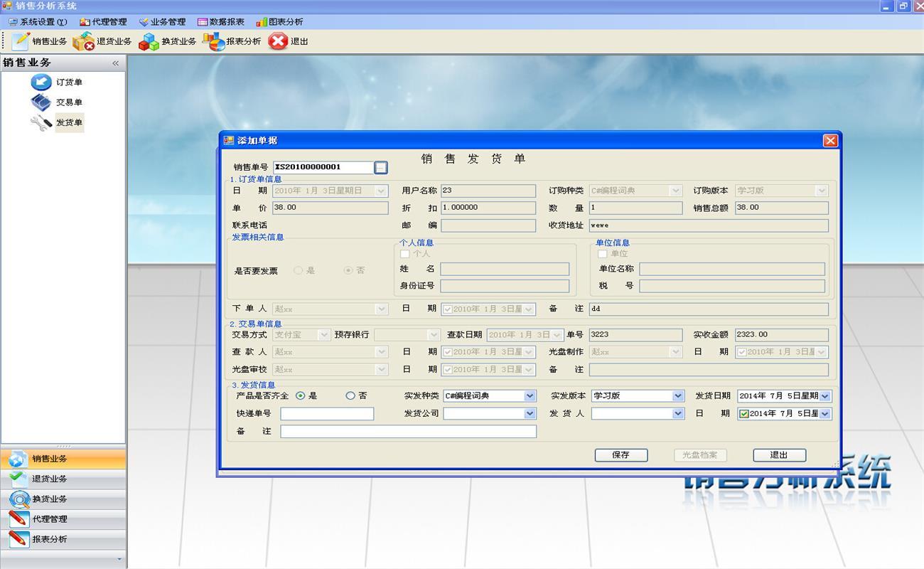Select 订货单 icon in sidebar
The image size is (924, 569).
(41, 82)
